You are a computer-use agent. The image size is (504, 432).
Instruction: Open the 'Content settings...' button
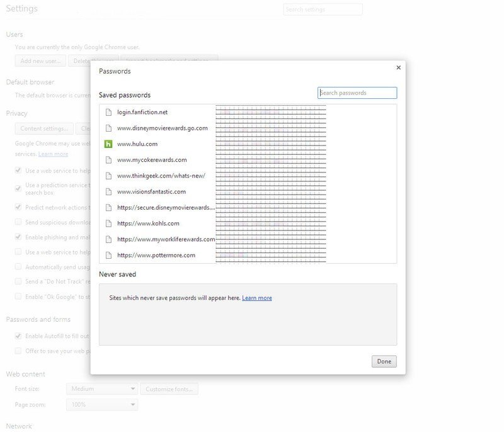44,128
